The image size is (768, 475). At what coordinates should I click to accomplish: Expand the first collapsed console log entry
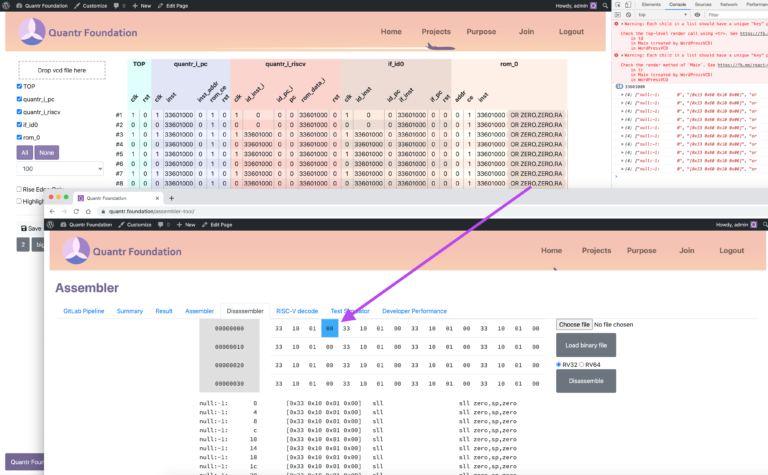pos(623,95)
